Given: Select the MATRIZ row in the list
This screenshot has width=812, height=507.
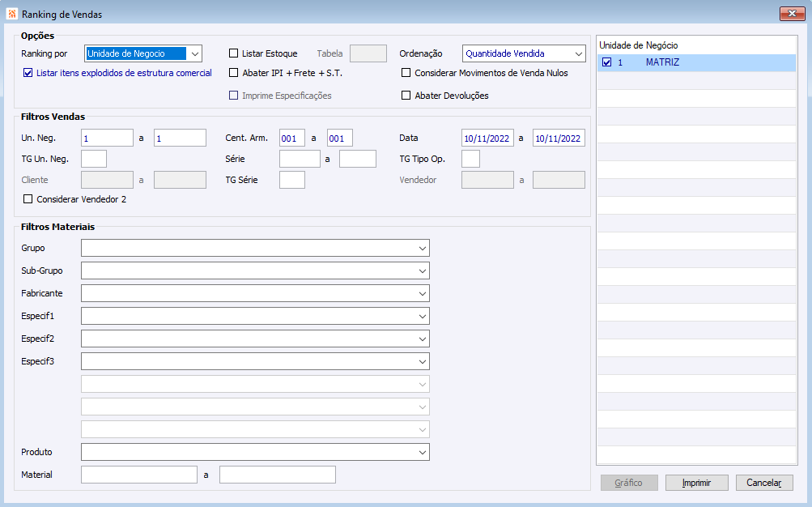Looking at the screenshot, I should (696, 62).
